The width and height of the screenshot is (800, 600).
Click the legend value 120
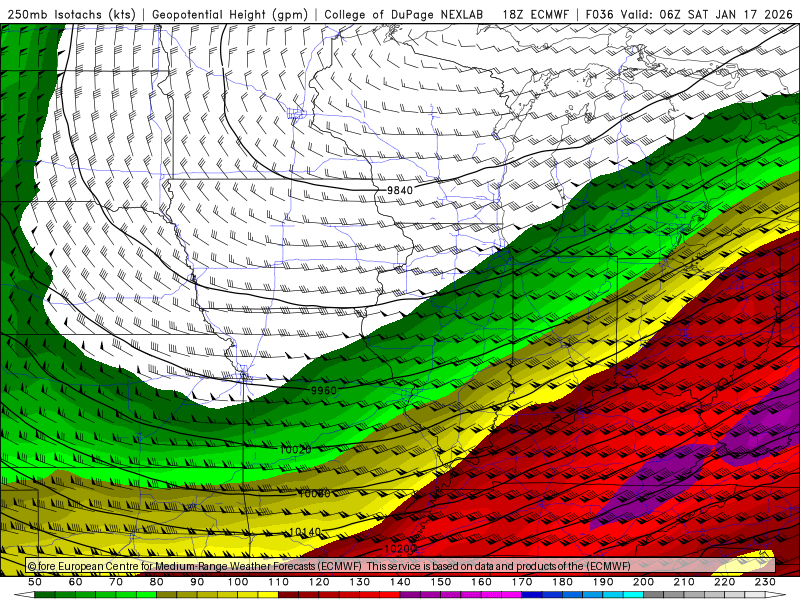[319, 582]
